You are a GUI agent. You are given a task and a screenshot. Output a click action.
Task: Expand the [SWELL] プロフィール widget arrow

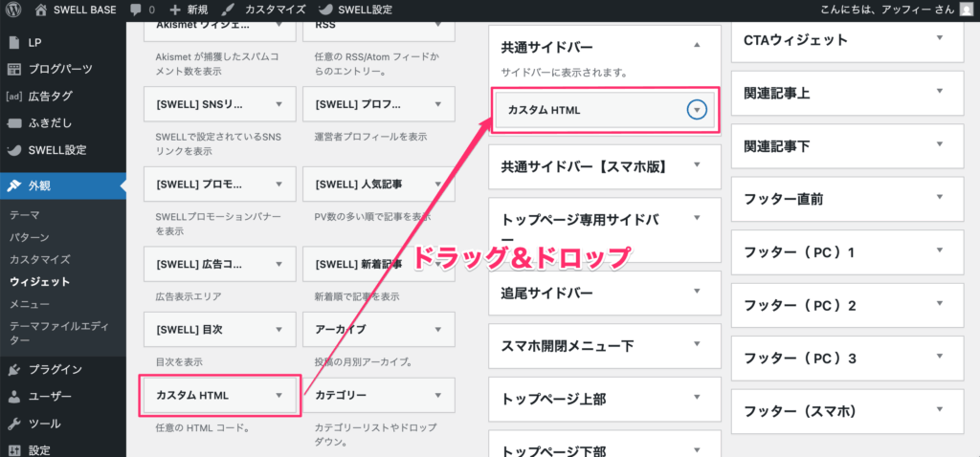(x=438, y=104)
